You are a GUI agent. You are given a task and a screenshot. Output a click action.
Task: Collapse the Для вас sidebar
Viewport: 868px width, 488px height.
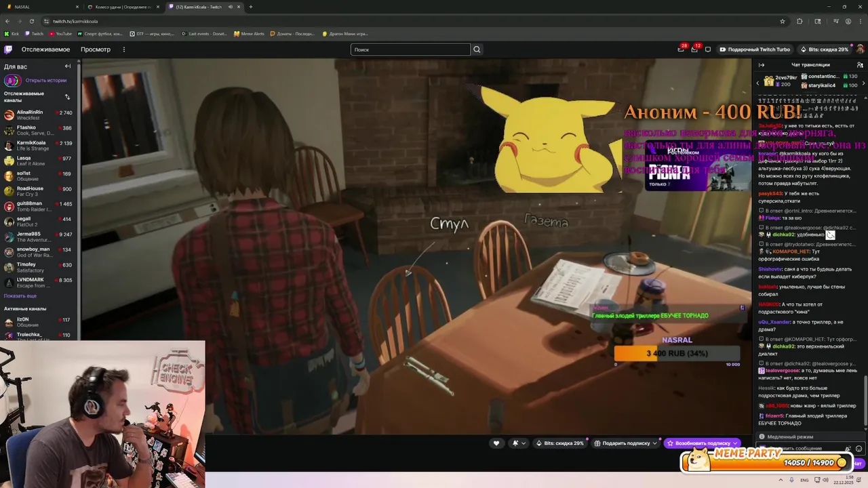pyautogui.click(x=67, y=66)
